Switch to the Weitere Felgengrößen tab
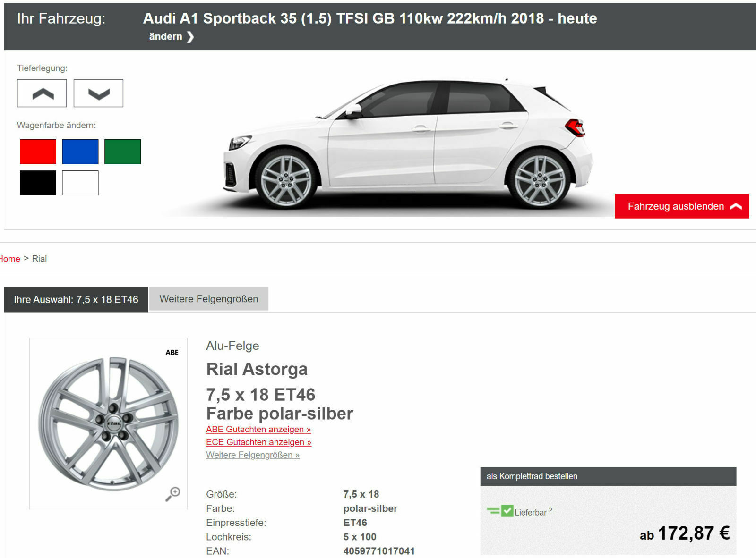 click(x=208, y=298)
